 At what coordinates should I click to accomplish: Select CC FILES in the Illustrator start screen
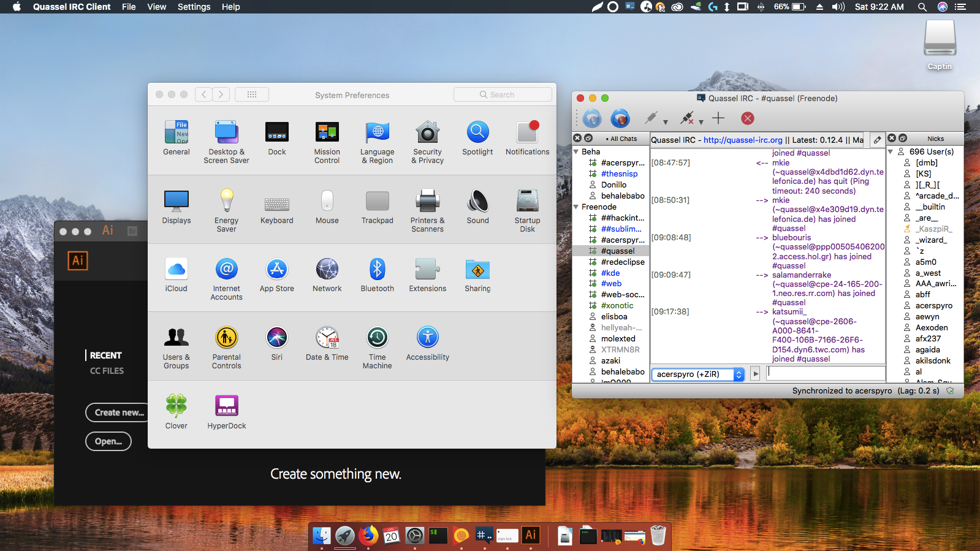tap(107, 371)
